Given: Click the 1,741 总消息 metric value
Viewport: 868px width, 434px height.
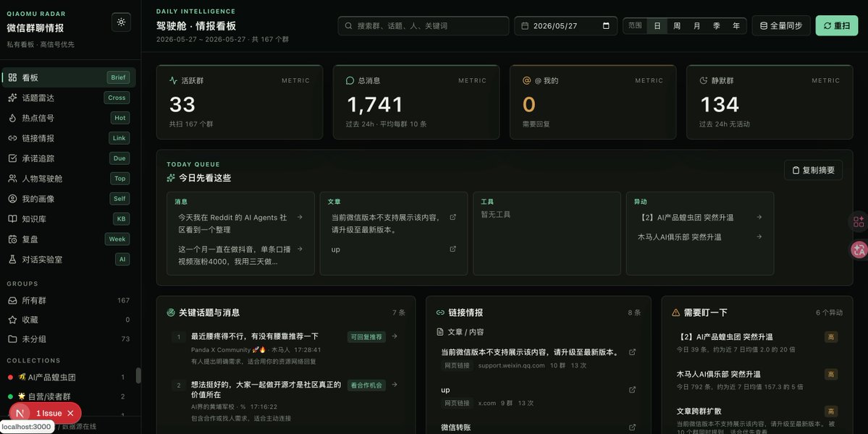Looking at the screenshot, I should coord(375,104).
